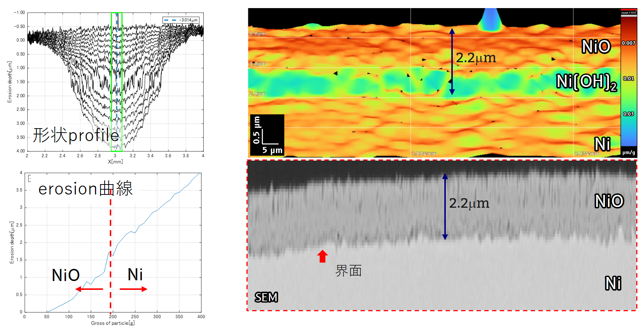This screenshot has height=330, width=644.
Task: Click the red upward arrow marking the interface
Action: coord(322,256)
